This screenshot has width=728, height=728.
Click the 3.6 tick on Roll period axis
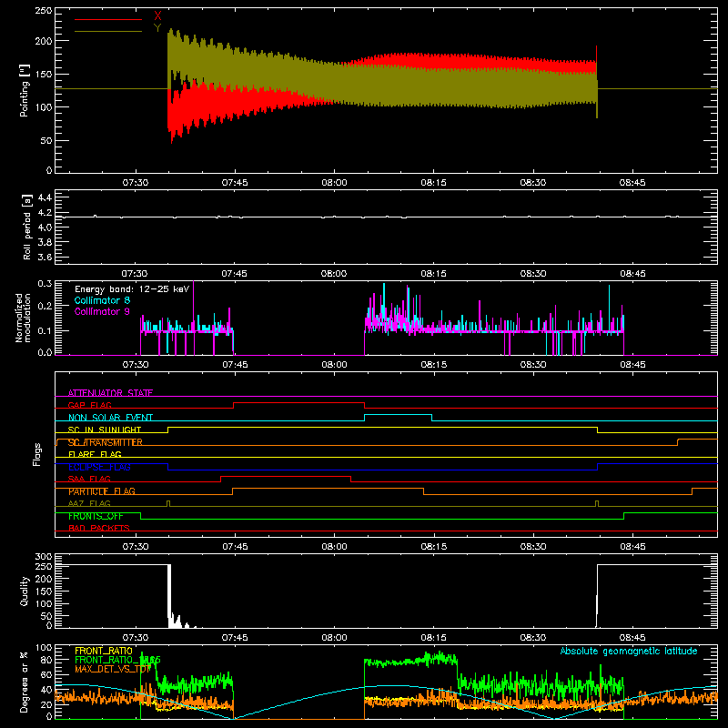45,258
